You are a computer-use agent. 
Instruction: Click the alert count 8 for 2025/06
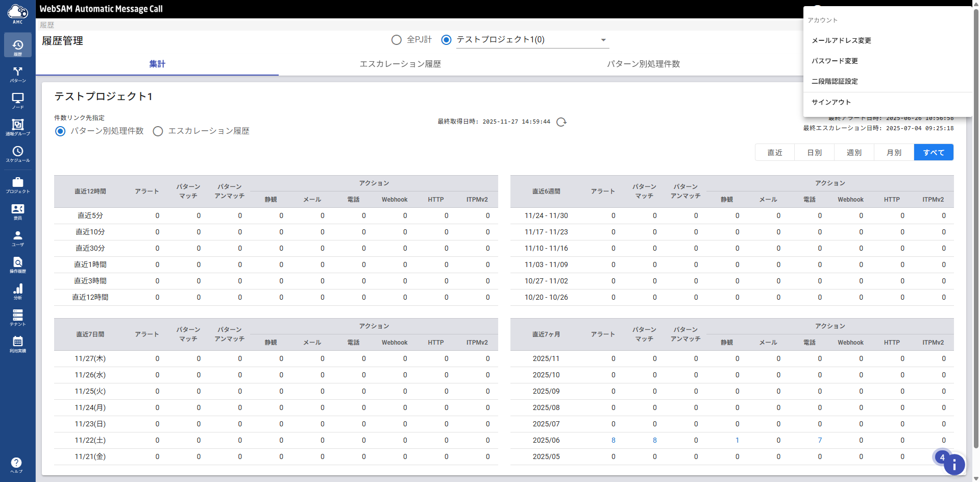point(613,440)
